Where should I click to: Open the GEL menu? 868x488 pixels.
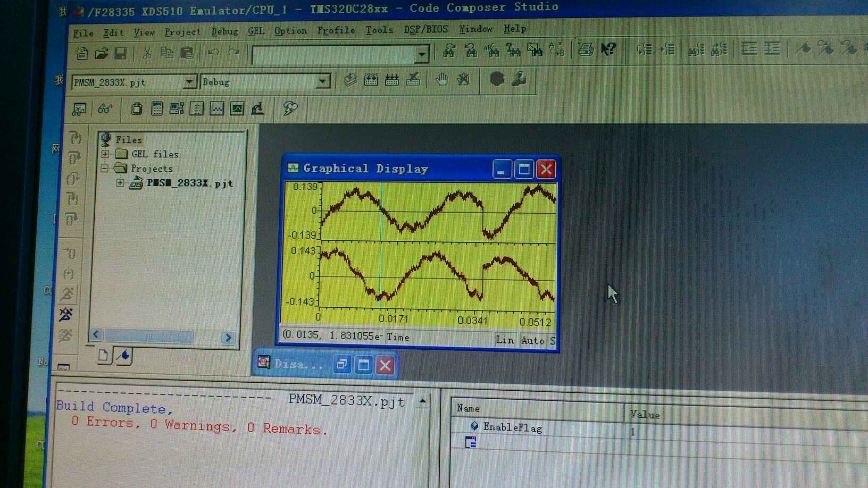pos(256,31)
